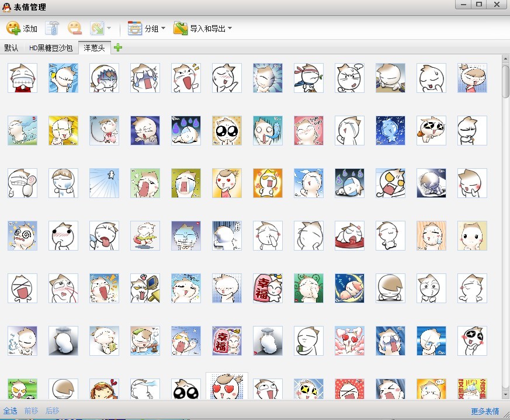Click the modify shortcut icon beside 添加
This screenshot has height=420, width=510.
53,28
